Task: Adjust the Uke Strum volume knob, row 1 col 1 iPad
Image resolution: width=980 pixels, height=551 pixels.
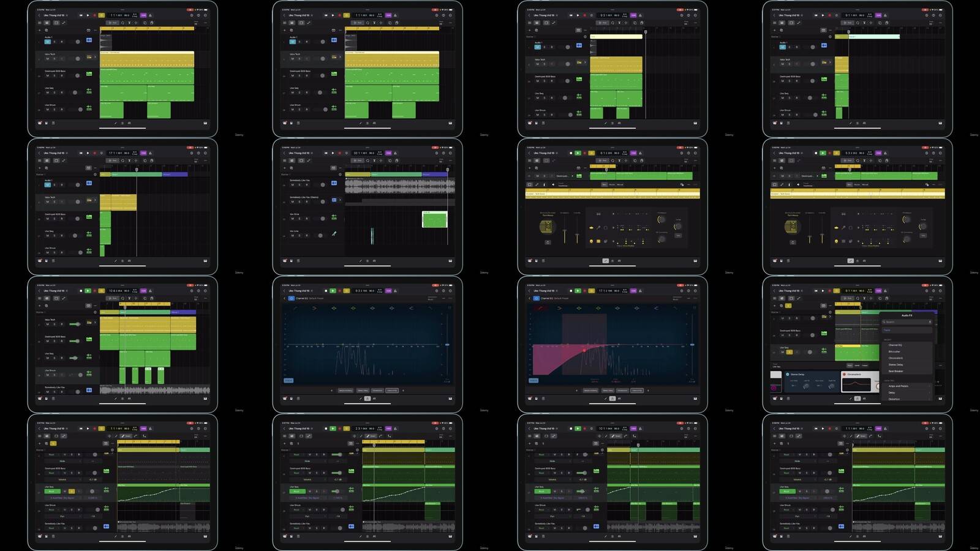Action: point(80,110)
